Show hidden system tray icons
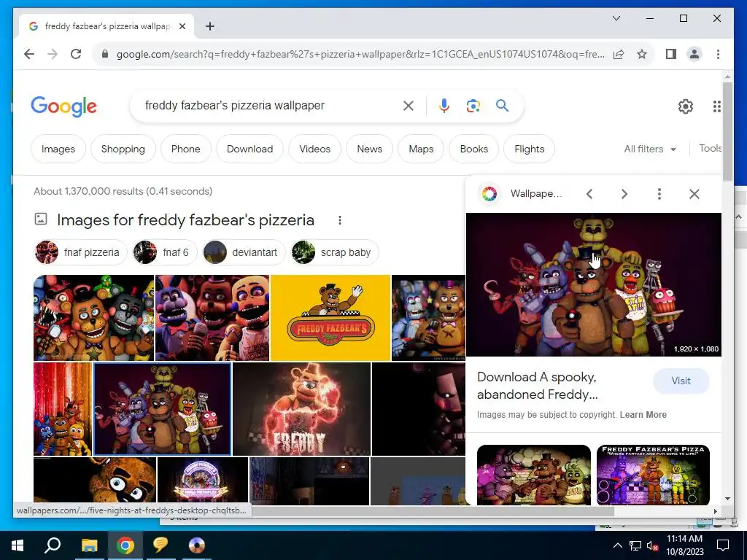 pos(617,545)
